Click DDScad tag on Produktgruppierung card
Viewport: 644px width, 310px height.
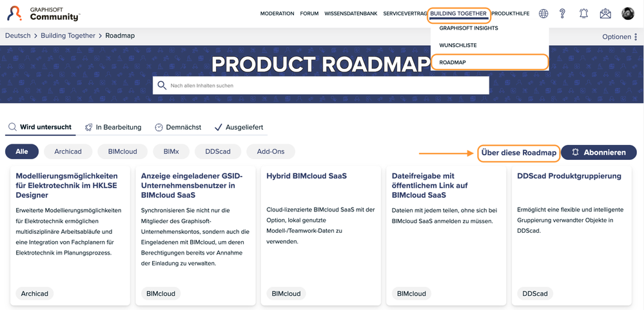click(x=535, y=294)
